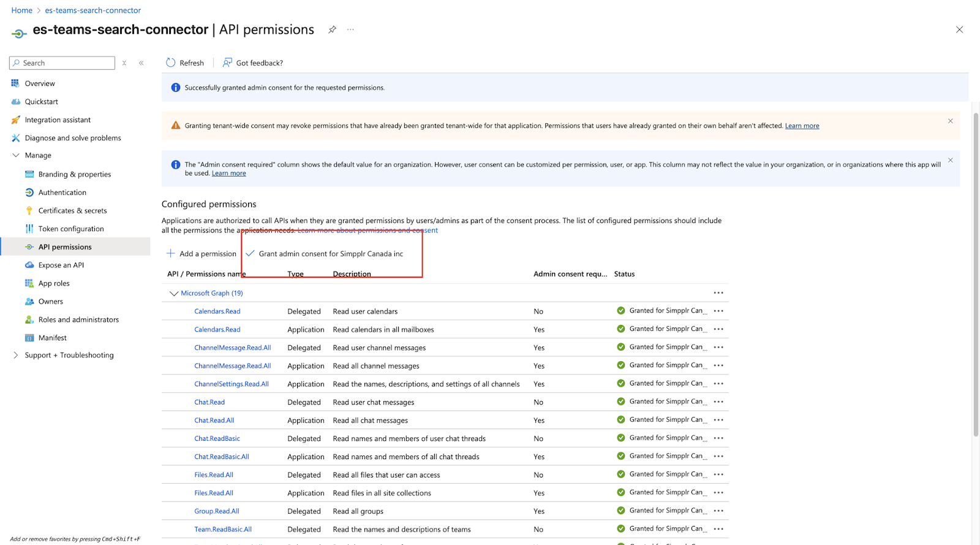The image size is (980, 545).
Task: Go to Token configuration page
Action: click(x=71, y=229)
